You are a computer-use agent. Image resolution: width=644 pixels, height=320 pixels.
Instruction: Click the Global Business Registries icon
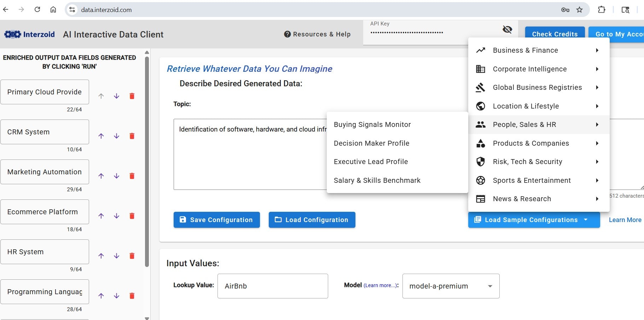pos(481,87)
